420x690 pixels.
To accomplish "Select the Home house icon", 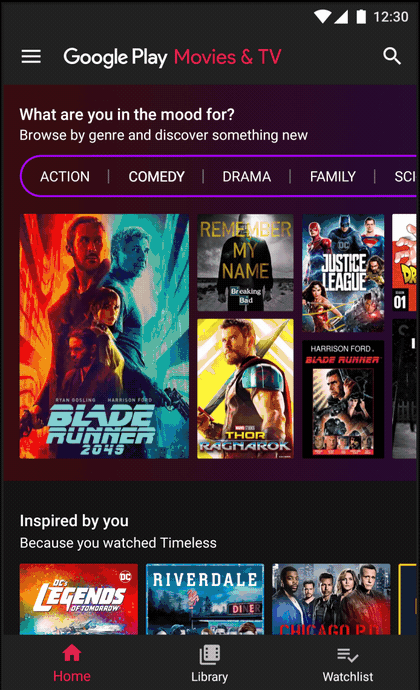I will (x=72, y=653).
